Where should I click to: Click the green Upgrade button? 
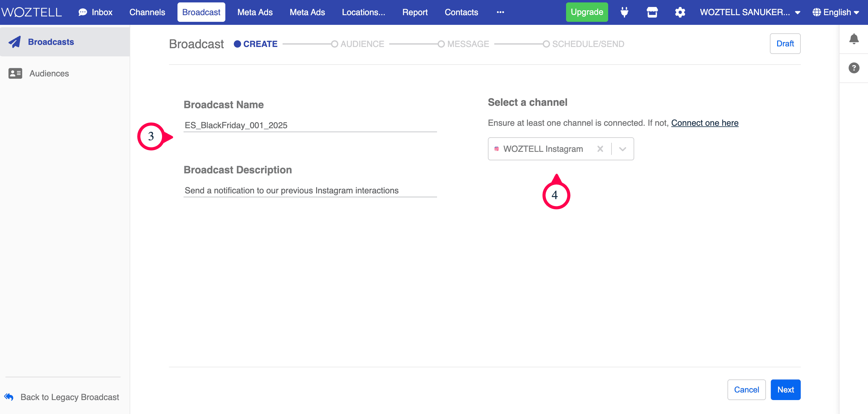(587, 12)
